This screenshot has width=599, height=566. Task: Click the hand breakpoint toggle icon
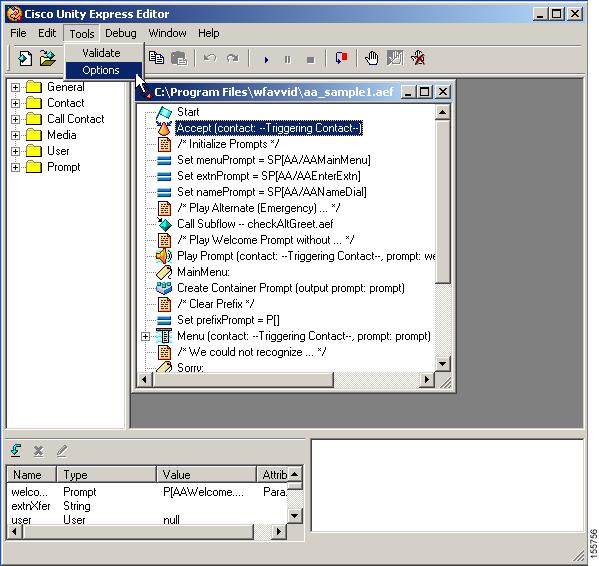tap(371, 58)
